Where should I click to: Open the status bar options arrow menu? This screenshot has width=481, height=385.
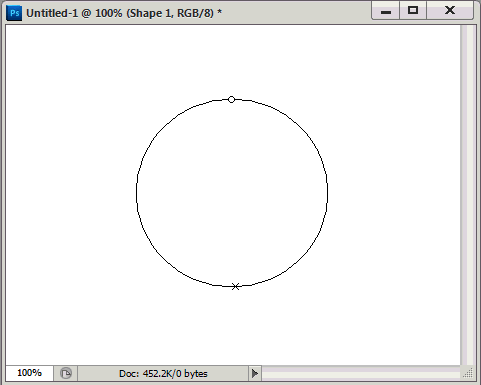pos(255,373)
